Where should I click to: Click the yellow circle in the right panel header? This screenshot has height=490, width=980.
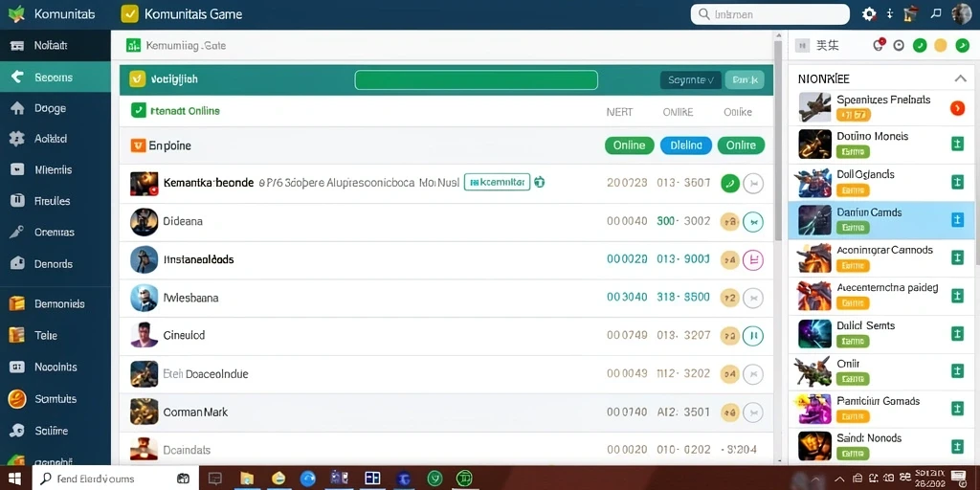coord(941,46)
